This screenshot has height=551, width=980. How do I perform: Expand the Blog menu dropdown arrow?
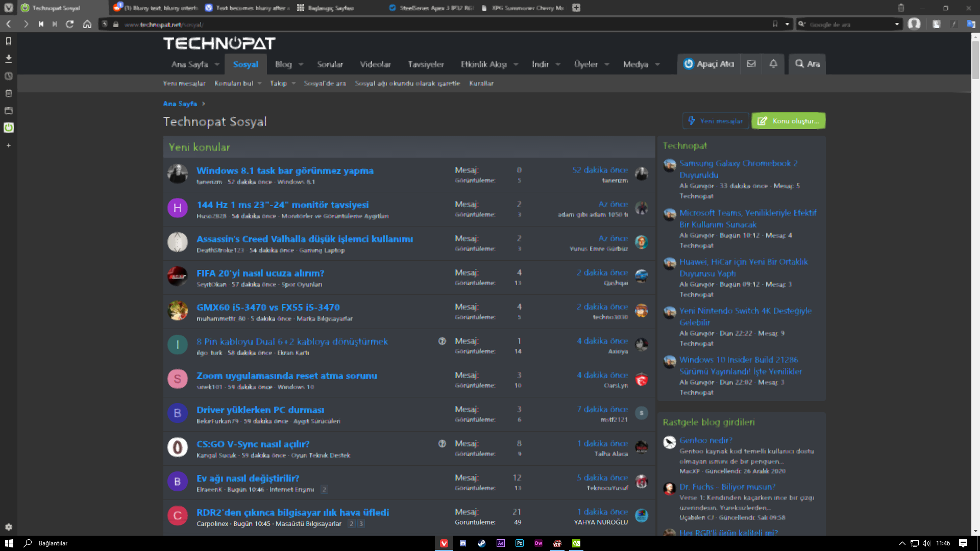click(x=301, y=64)
